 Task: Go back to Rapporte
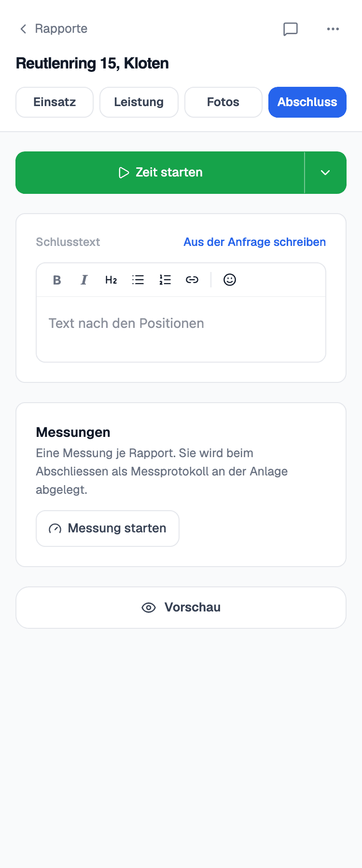pos(53,29)
